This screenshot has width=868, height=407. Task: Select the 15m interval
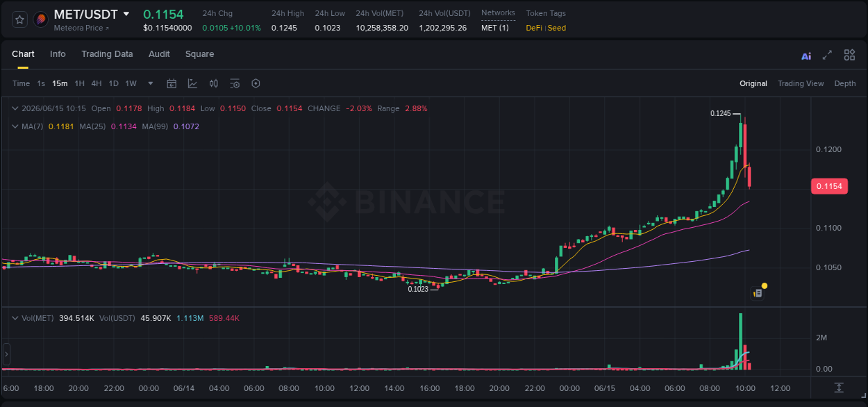click(60, 83)
